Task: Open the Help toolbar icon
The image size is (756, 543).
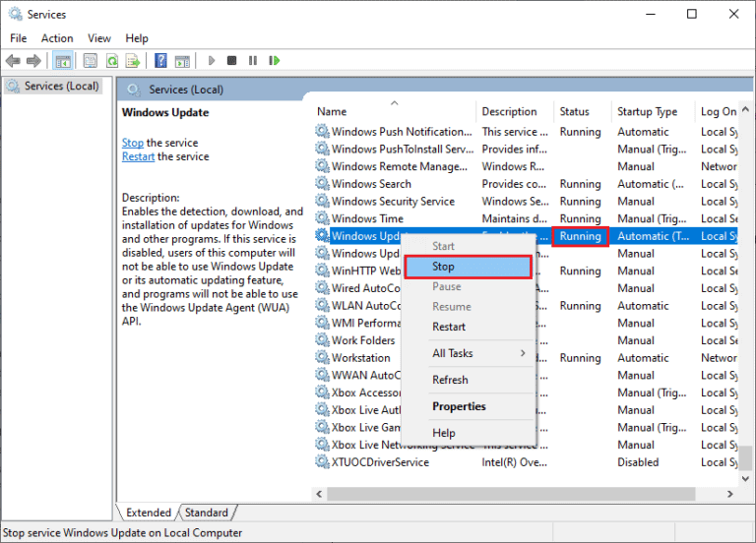Action: click(160, 61)
